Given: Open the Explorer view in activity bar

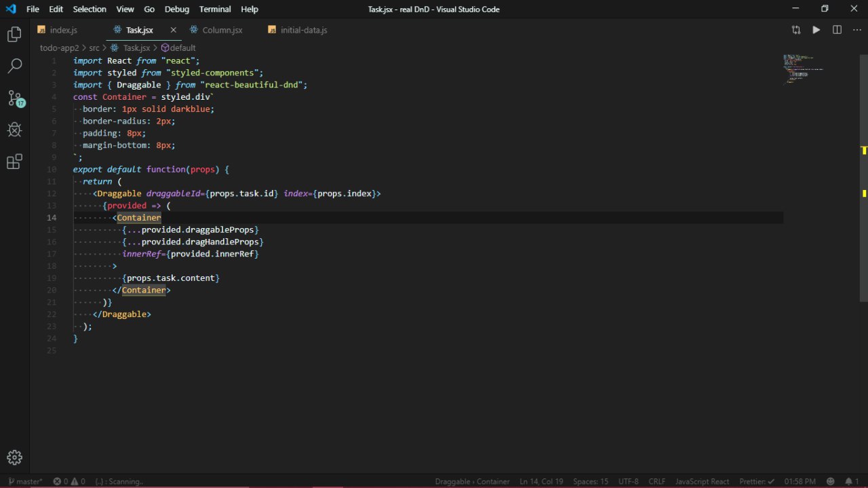Looking at the screenshot, I should 14,34.
